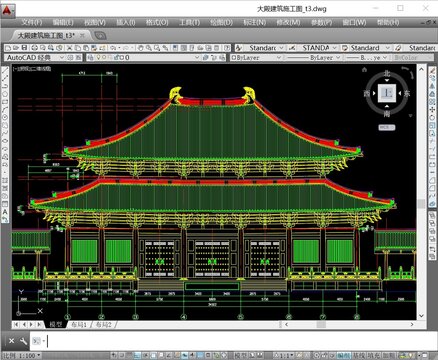The image size is (438, 360).
Task: Open the ByLayer color control swatch
Action: [x=256, y=58]
